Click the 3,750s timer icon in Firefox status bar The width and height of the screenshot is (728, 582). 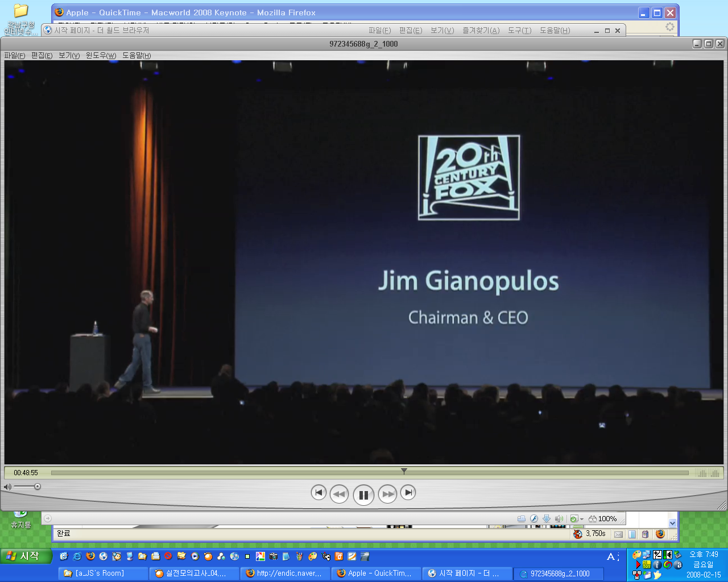(578, 534)
